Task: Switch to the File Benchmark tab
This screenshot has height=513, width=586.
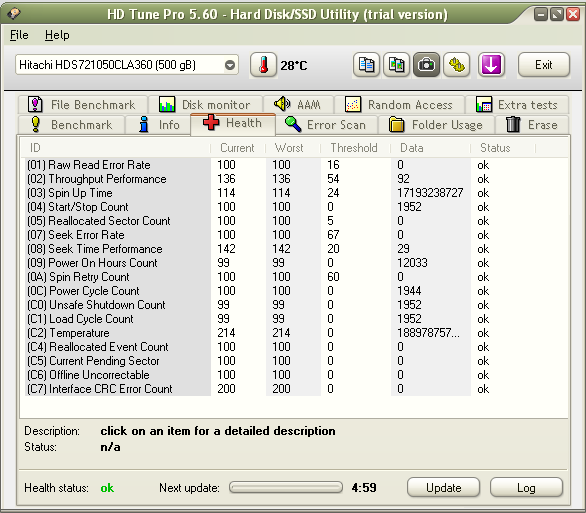Action: pyautogui.click(x=83, y=105)
